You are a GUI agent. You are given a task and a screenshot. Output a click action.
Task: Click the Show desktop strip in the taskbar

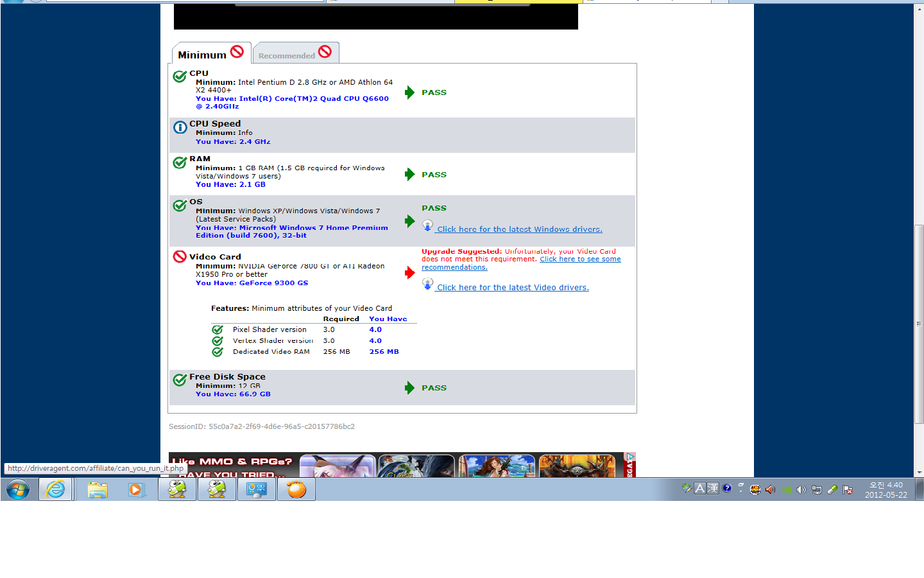pos(920,489)
